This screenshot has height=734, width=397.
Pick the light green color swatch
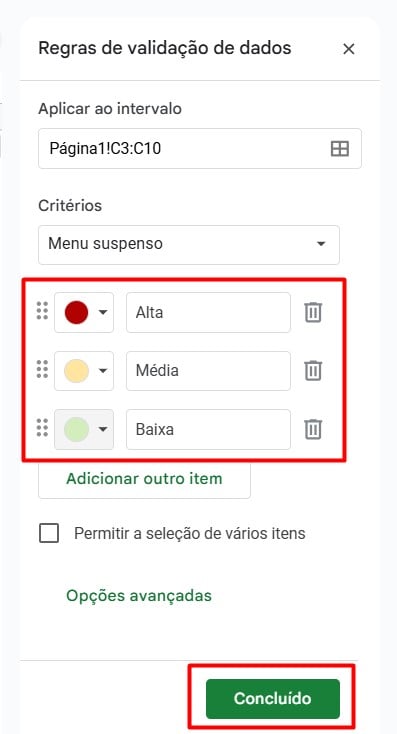(76, 429)
